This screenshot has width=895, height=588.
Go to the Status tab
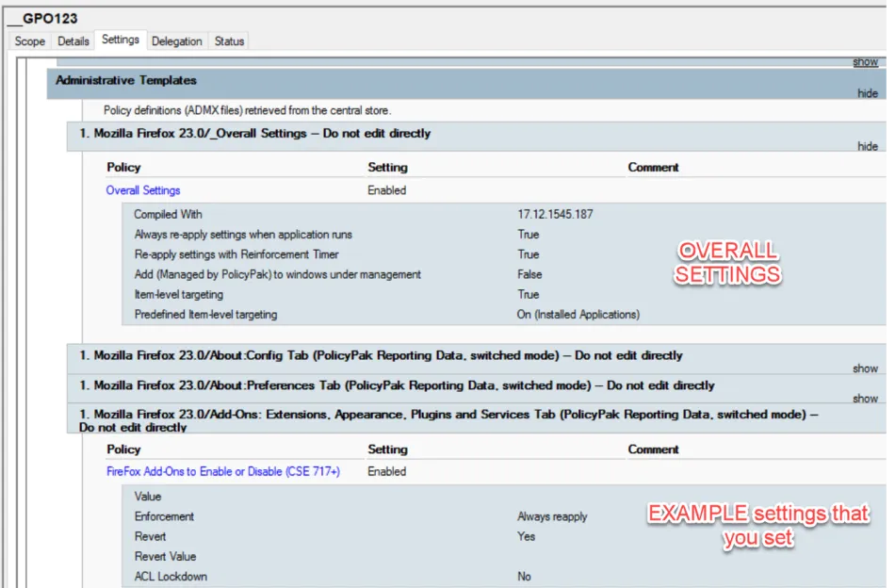(x=229, y=41)
